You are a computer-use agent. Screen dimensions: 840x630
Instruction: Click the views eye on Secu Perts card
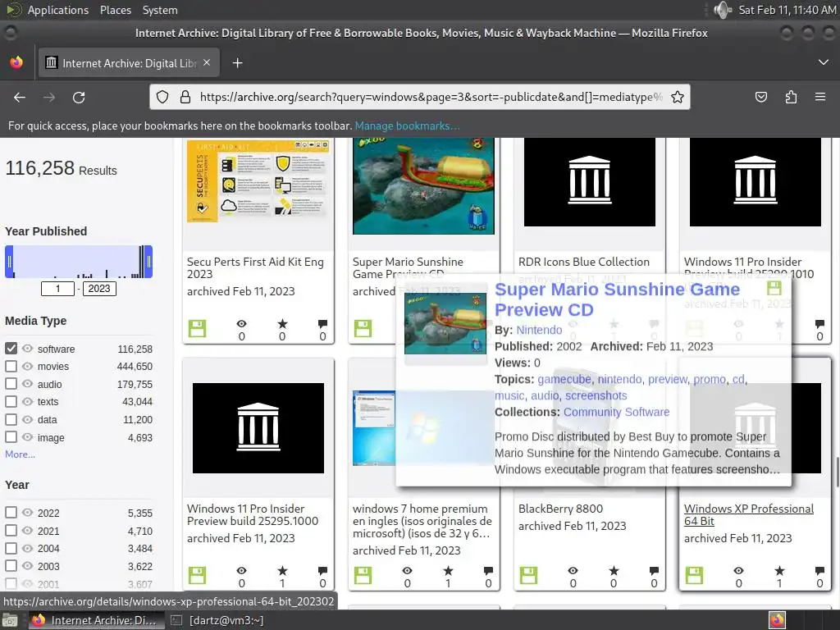[x=242, y=323]
